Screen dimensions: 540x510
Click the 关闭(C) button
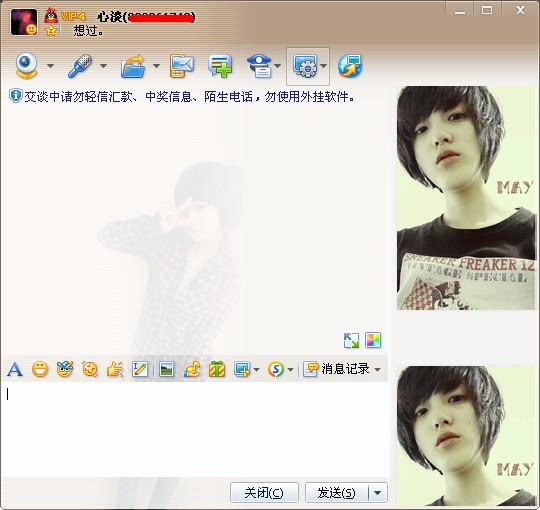click(x=264, y=492)
